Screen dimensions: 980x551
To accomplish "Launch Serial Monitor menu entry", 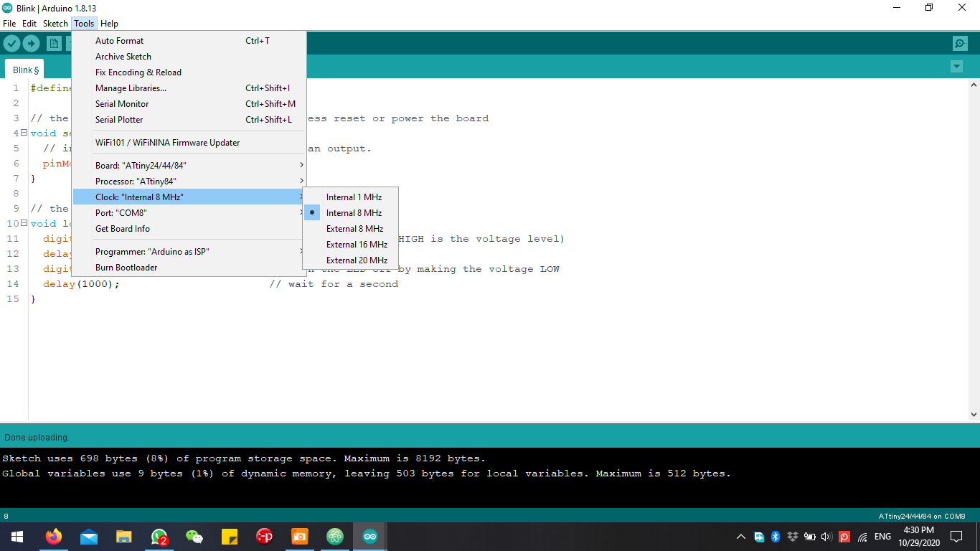I will 189,104.
